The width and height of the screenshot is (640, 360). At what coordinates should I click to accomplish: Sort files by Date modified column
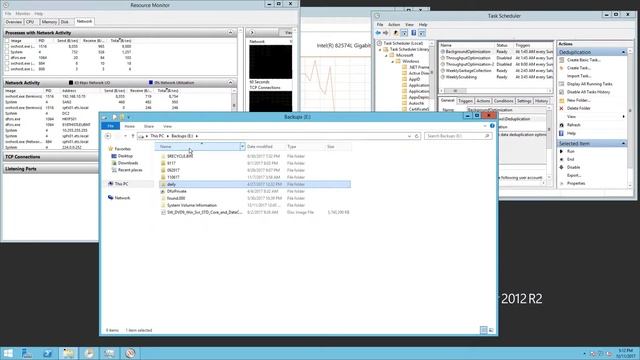(260, 147)
